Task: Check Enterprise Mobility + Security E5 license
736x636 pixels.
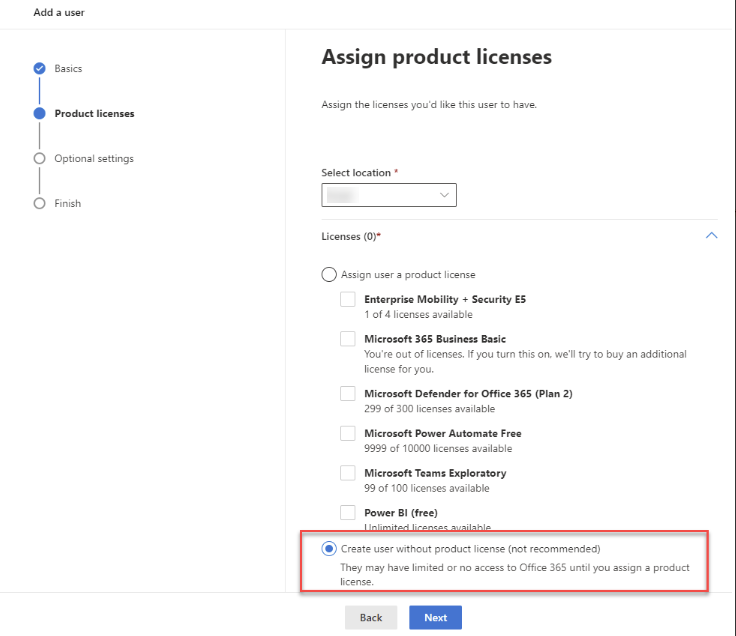Action: (348, 299)
